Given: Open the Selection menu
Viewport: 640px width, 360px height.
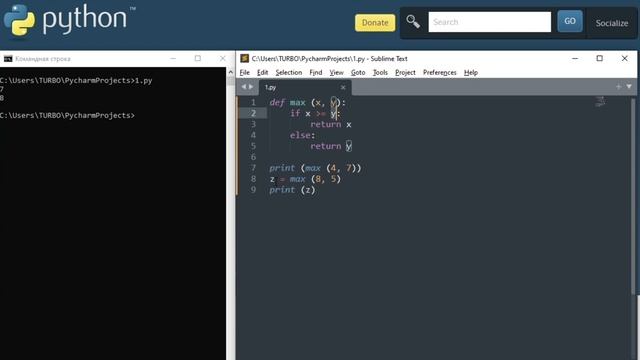Looking at the screenshot, I should tap(289, 72).
